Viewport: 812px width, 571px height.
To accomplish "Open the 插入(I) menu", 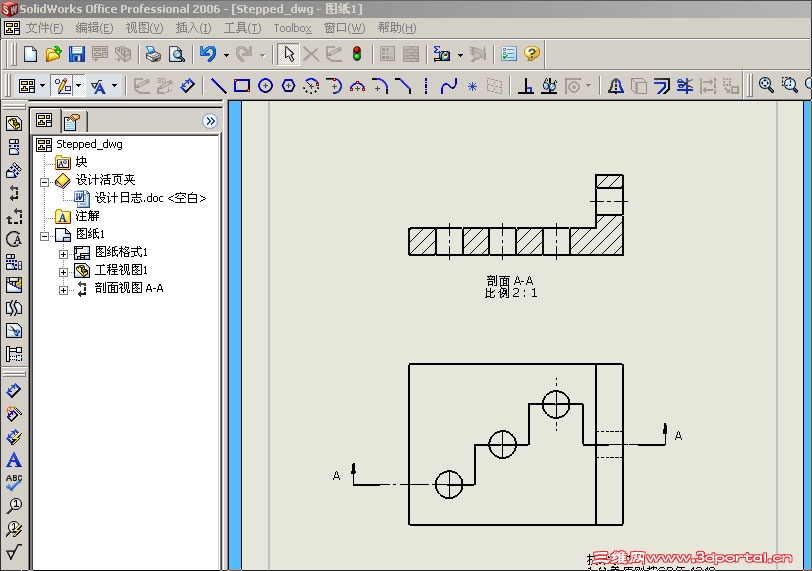I will (193, 28).
